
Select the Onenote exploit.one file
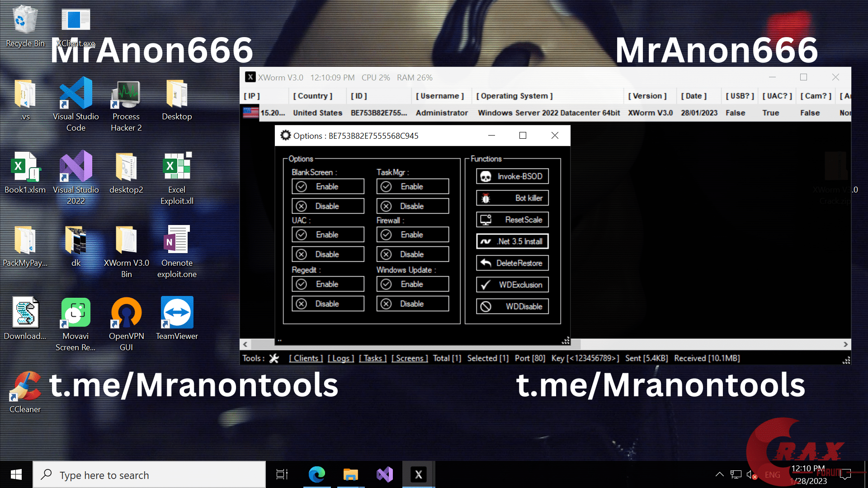tap(177, 251)
